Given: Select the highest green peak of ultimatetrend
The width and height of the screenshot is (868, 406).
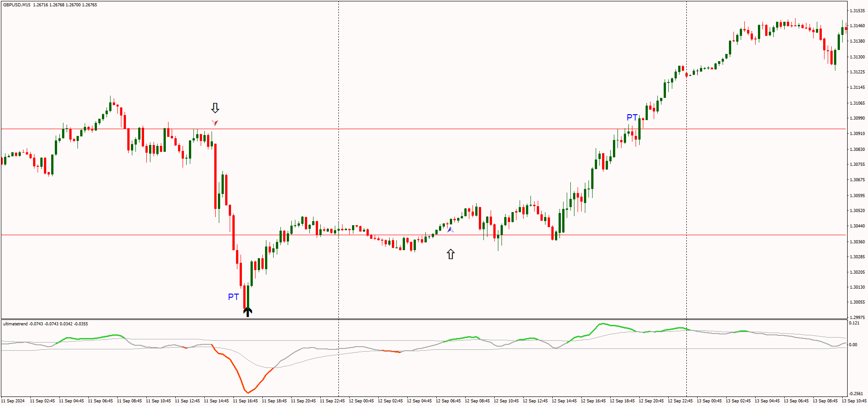Looking at the screenshot, I should 603,324.
